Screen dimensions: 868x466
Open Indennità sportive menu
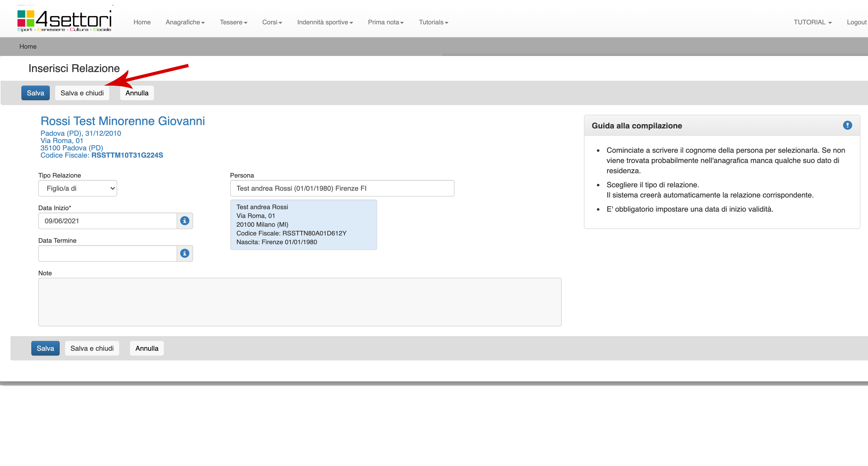[x=325, y=22]
